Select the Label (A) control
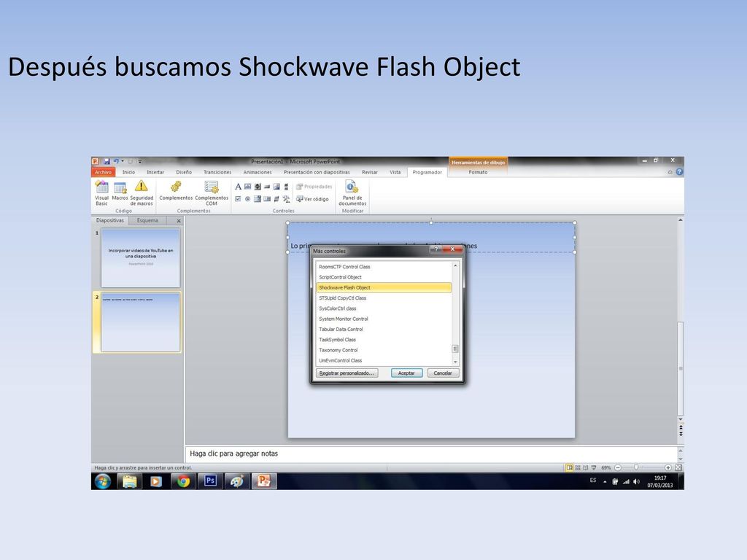This screenshot has width=747, height=560. (x=239, y=187)
